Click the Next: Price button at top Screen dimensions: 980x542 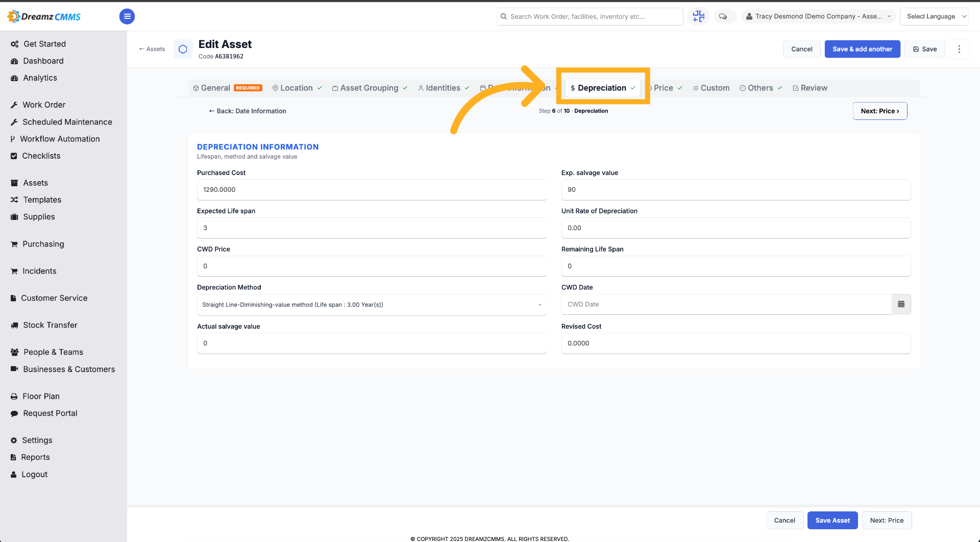tap(879, 111)
